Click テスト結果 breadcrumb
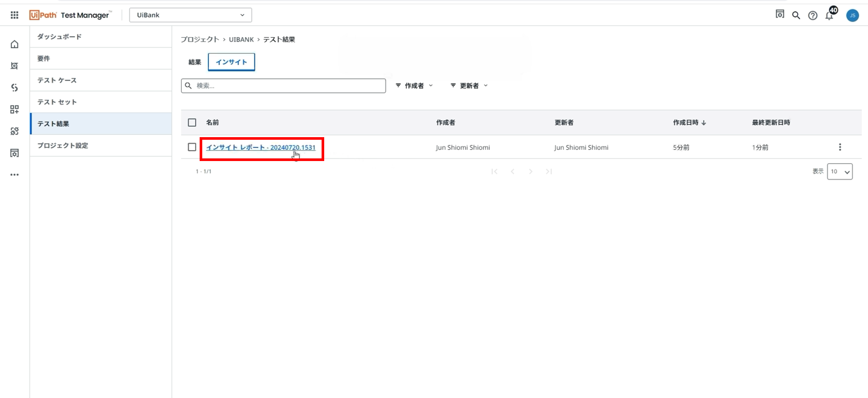 tap(279, 39)
